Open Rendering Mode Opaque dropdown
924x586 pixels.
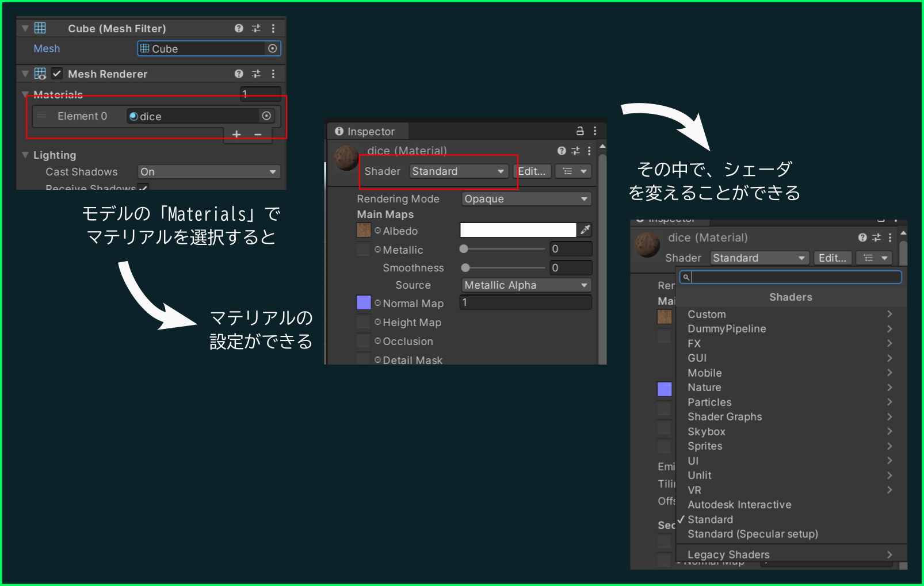[526, 199]
